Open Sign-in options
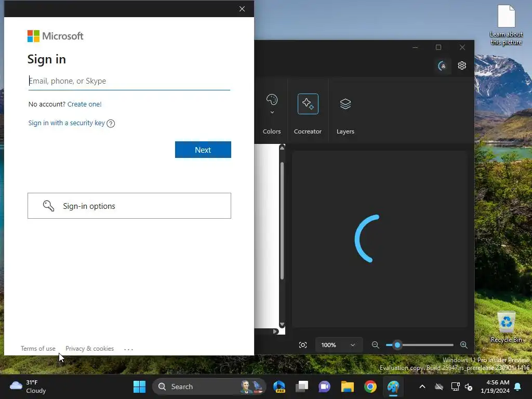The image size is (532, 399). click(x=129, y=206)
